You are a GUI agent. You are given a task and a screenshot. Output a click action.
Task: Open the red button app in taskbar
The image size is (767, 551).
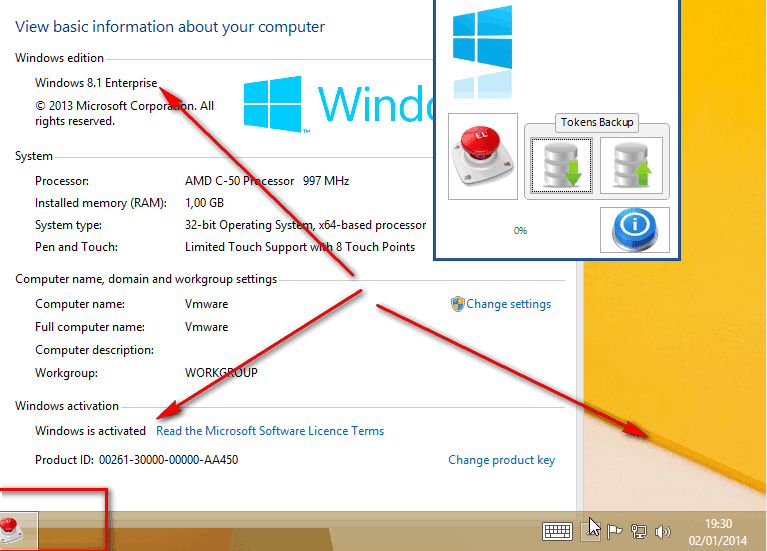coord(19,530)
